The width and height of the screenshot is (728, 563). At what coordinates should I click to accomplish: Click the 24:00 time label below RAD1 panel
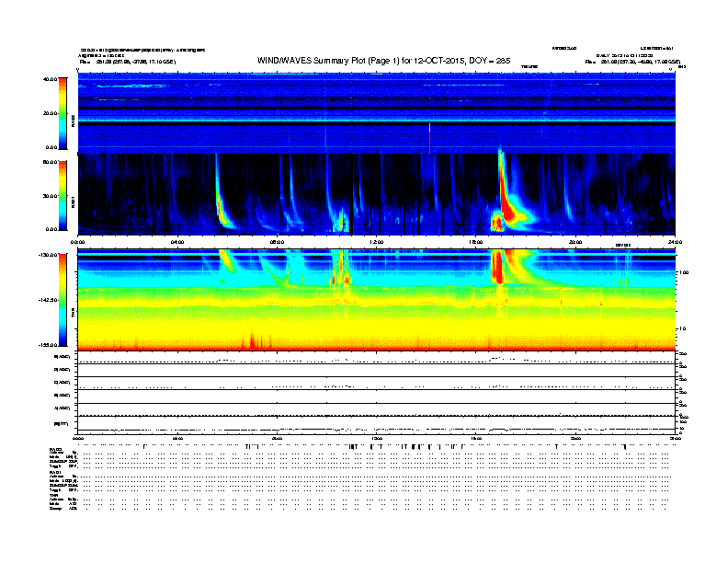pos(675,242)
